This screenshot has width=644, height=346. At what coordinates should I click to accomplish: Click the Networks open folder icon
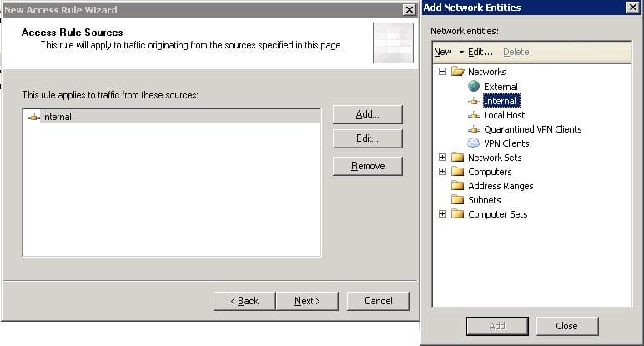457,73
